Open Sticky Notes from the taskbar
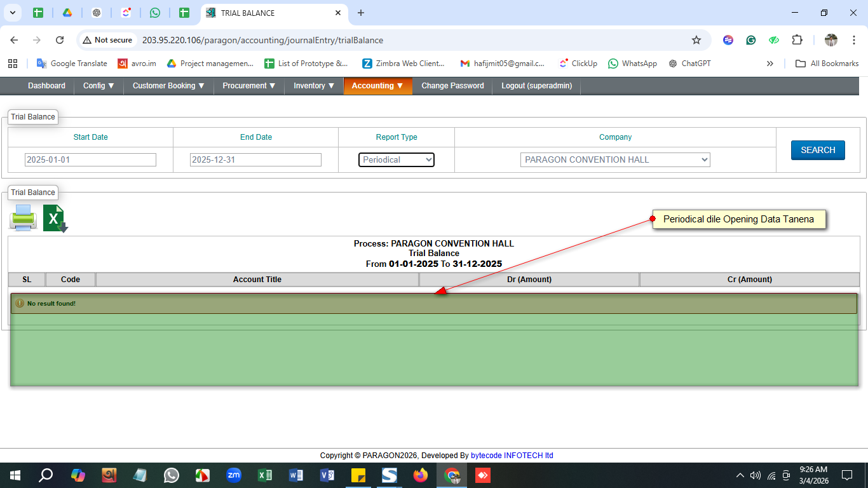Image resolution: width=868 pixels, height=488 pixels. (358, 475)
